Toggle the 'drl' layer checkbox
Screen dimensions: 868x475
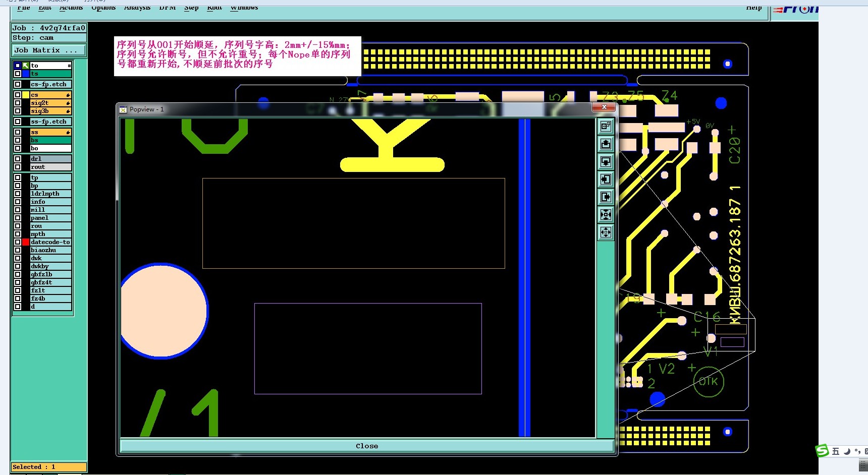[x=18, y=159]
